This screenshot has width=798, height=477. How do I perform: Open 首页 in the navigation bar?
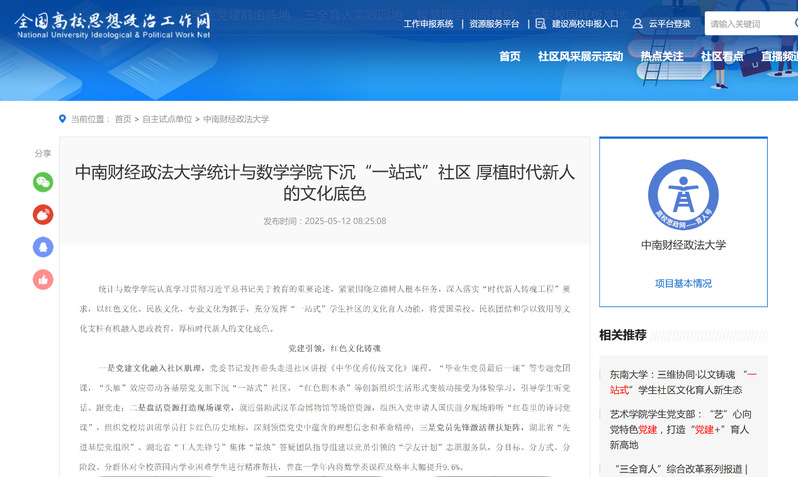[510, 56]
